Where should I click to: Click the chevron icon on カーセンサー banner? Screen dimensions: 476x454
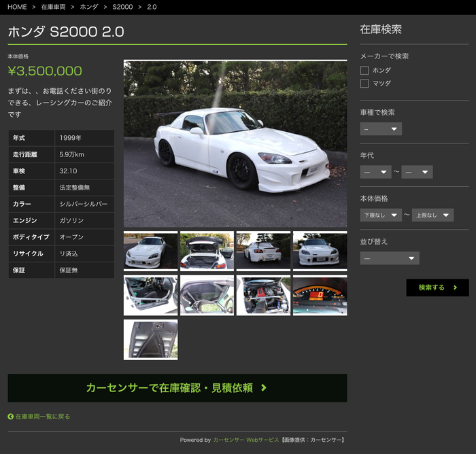click(264, 388)
